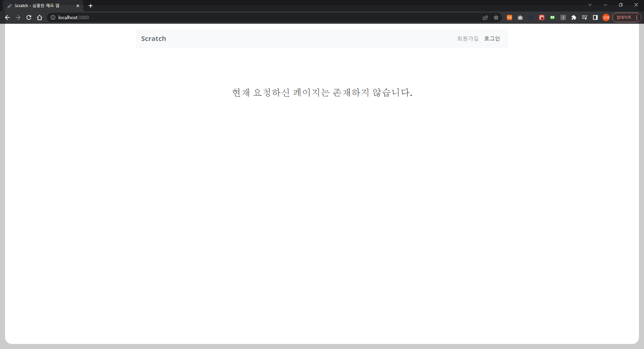Open the browser profile avatar
This screenshot has height=349, width=644.
click(x=606, y=17)
